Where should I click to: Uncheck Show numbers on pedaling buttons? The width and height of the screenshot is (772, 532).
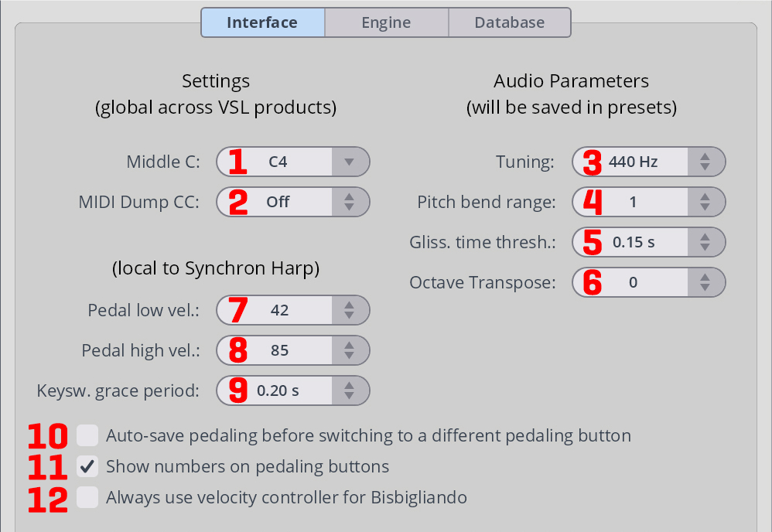click(x=87, y=466)
